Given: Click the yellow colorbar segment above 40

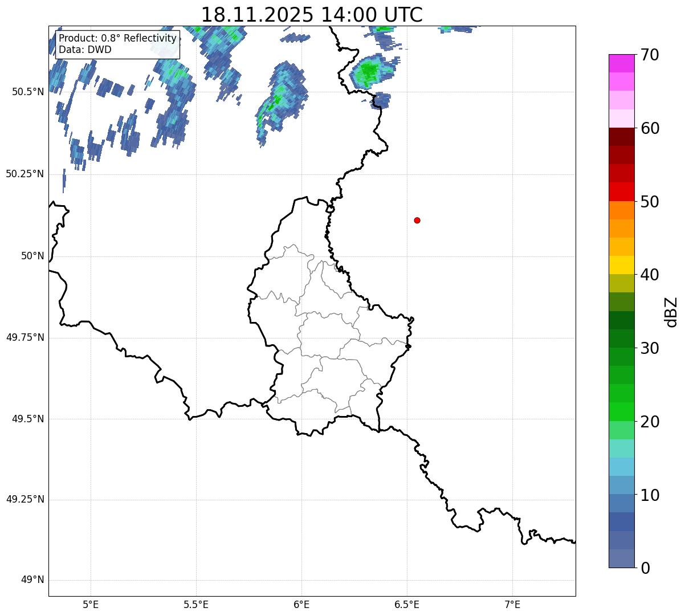Looking at the screenshot, I should (x=621, y=265).
